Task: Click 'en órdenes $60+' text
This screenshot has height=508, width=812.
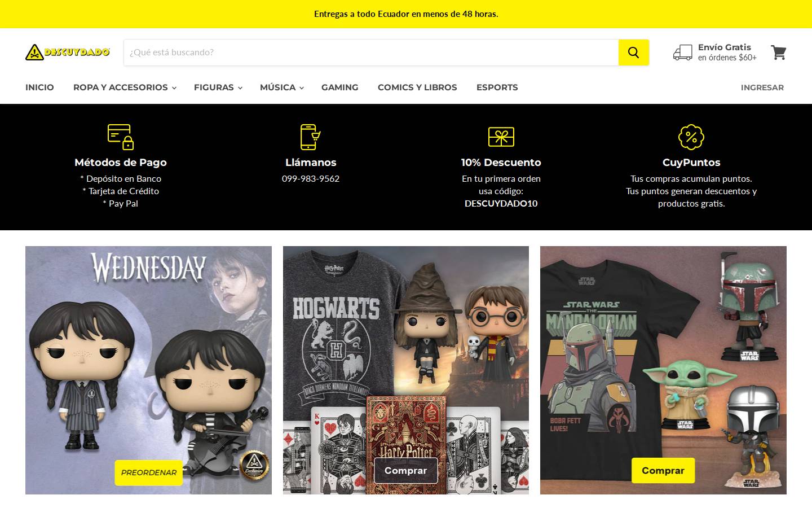Action: [x=727, y=58]
